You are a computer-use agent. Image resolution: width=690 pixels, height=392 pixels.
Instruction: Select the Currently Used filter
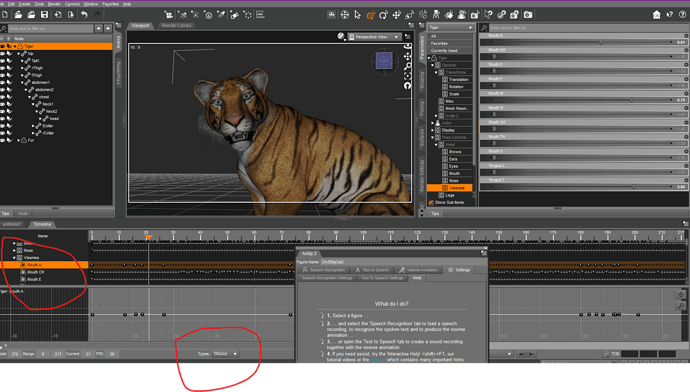pos(444,51)
